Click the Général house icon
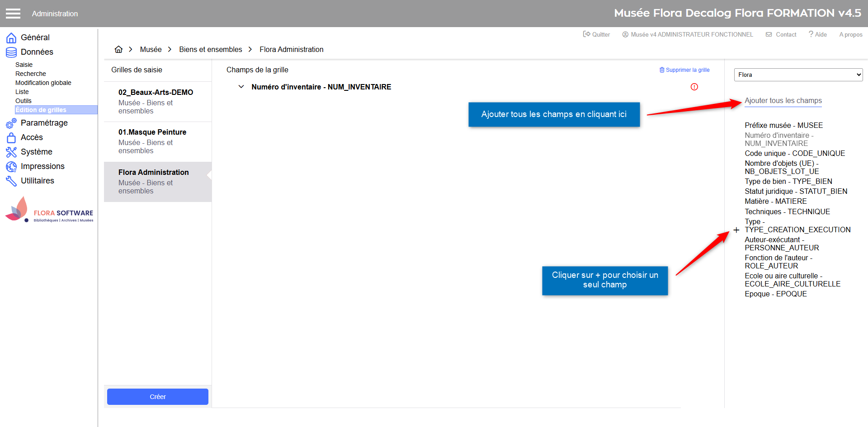 point(11,38)
